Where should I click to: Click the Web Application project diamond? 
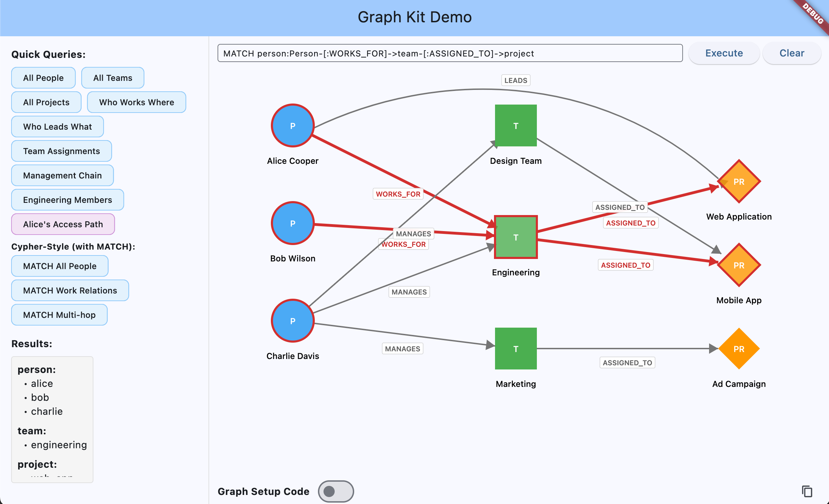pyautogui.click(x=739, y=182)
